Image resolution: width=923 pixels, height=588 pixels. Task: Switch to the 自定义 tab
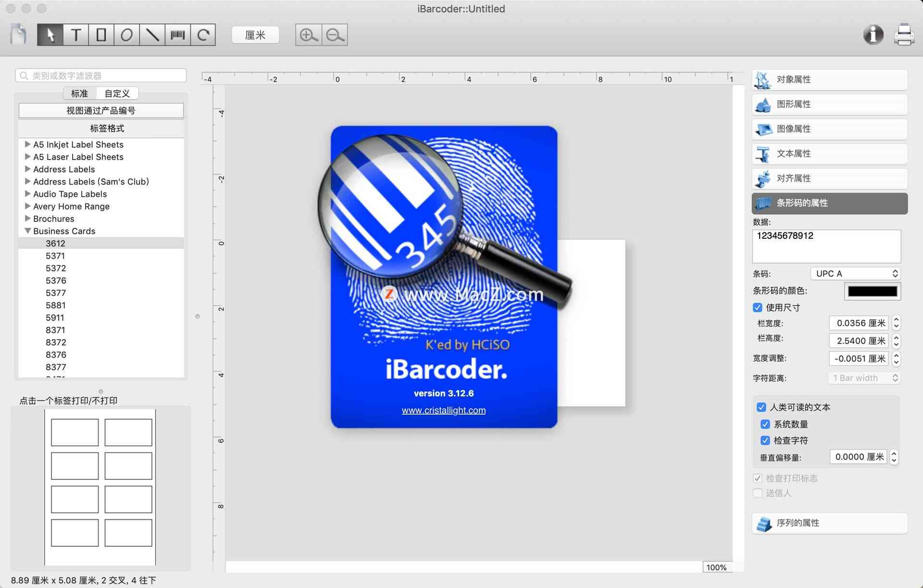pos(117,93)
